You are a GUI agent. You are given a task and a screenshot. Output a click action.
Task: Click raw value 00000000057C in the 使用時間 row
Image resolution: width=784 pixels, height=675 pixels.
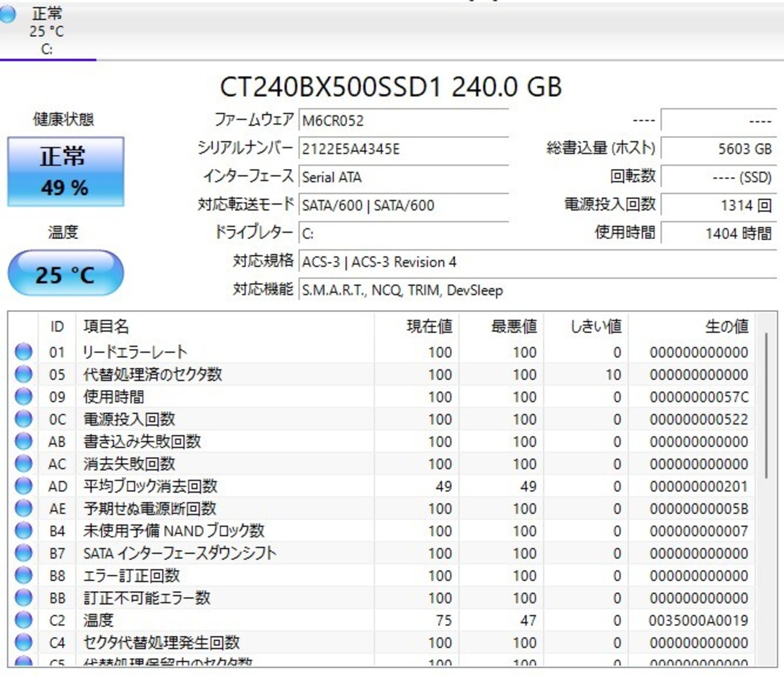[x=699, y=397]
